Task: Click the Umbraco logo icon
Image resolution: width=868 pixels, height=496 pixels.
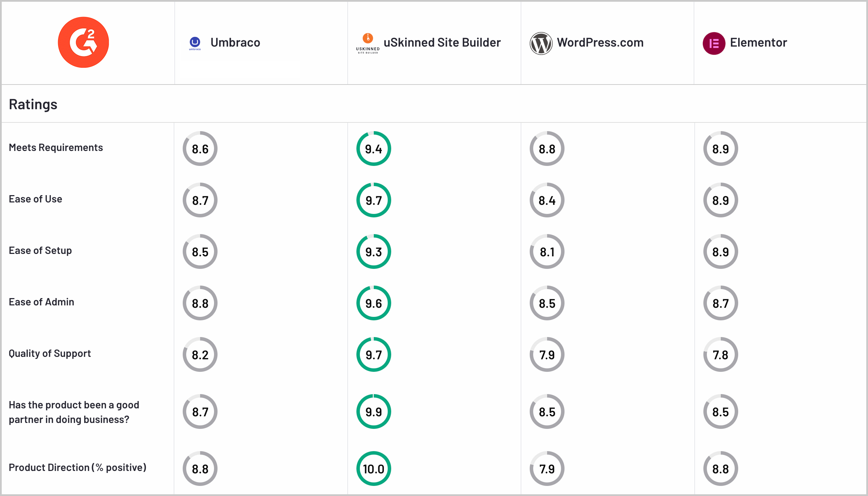Action: click(195, 43)
